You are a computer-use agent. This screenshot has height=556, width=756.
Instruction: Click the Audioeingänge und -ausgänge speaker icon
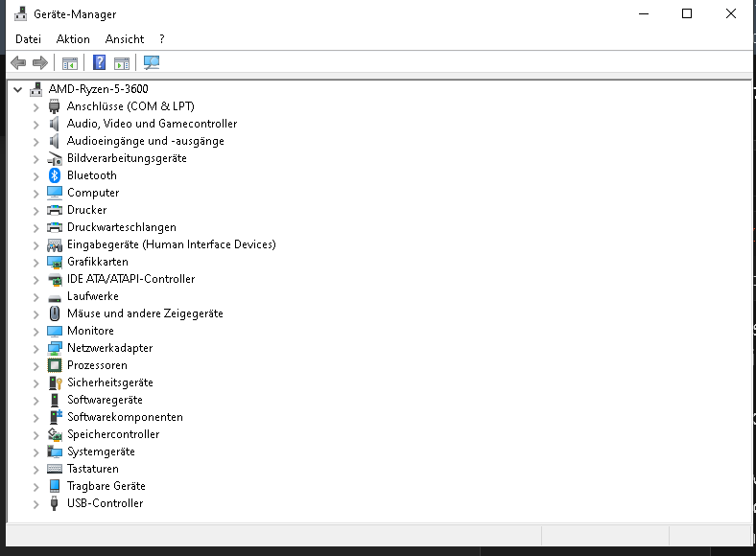(55, 141)
